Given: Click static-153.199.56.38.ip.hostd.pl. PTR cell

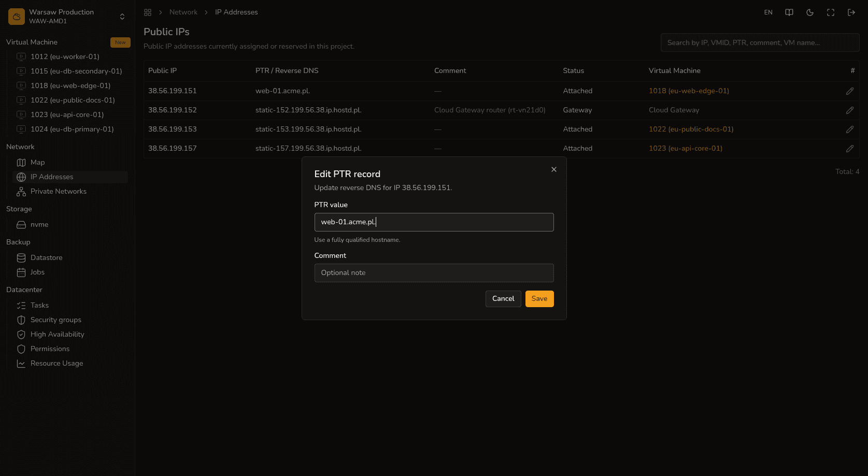Looking at the screenshot, I should pyautogui.click(x=308, y=129).
